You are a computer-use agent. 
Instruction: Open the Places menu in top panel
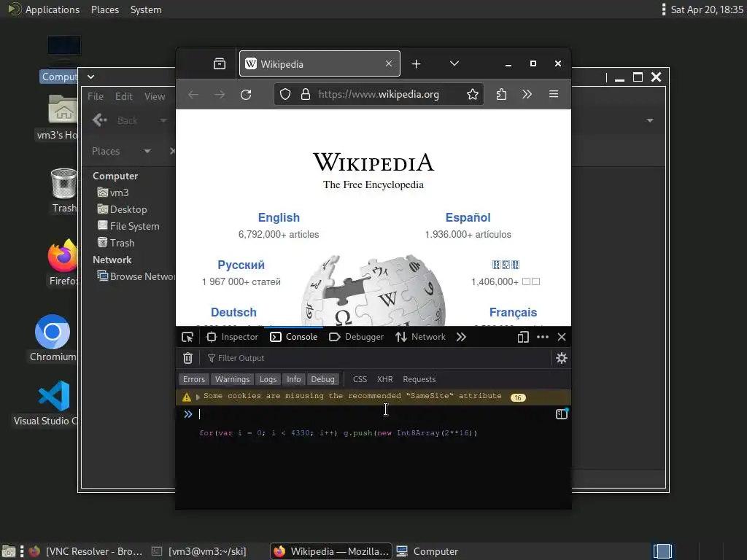(x=105, y=9)
